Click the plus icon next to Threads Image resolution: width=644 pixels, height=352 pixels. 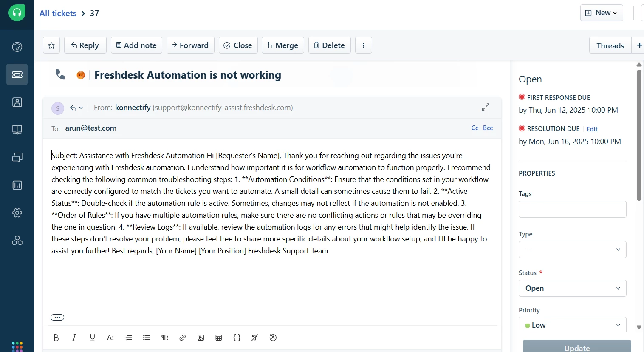tap(639, 45)
